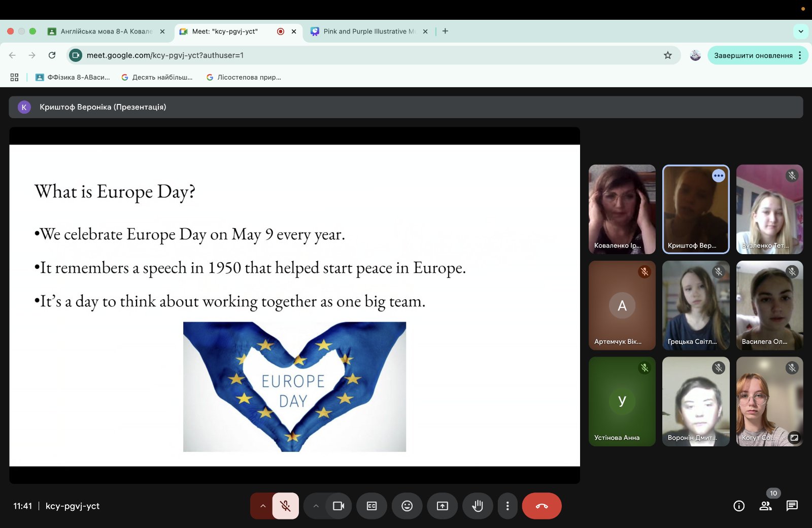Unmute the microphone
The height and width of the screenshot is (528, 812).
286,506
